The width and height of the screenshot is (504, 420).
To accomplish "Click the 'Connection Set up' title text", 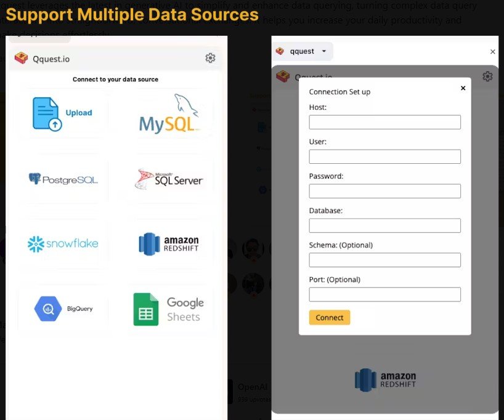I will click(339, 92).
